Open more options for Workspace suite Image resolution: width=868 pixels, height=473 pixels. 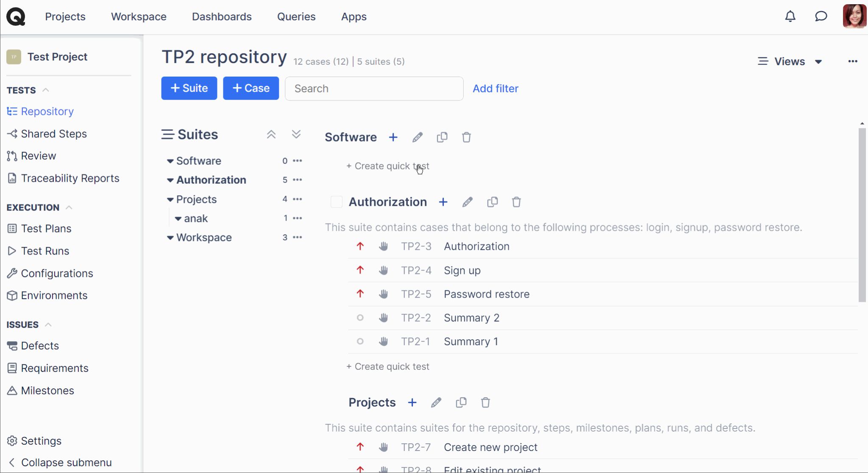[298, 237]
